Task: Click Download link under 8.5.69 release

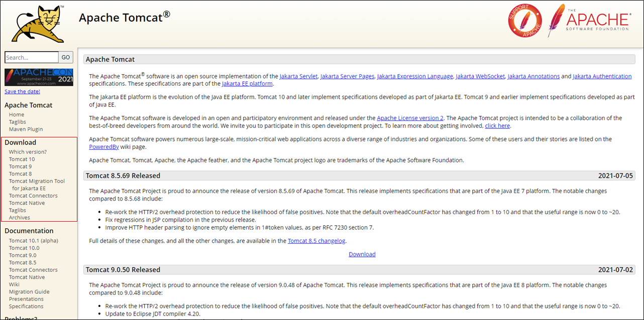Action: point(362,254)
